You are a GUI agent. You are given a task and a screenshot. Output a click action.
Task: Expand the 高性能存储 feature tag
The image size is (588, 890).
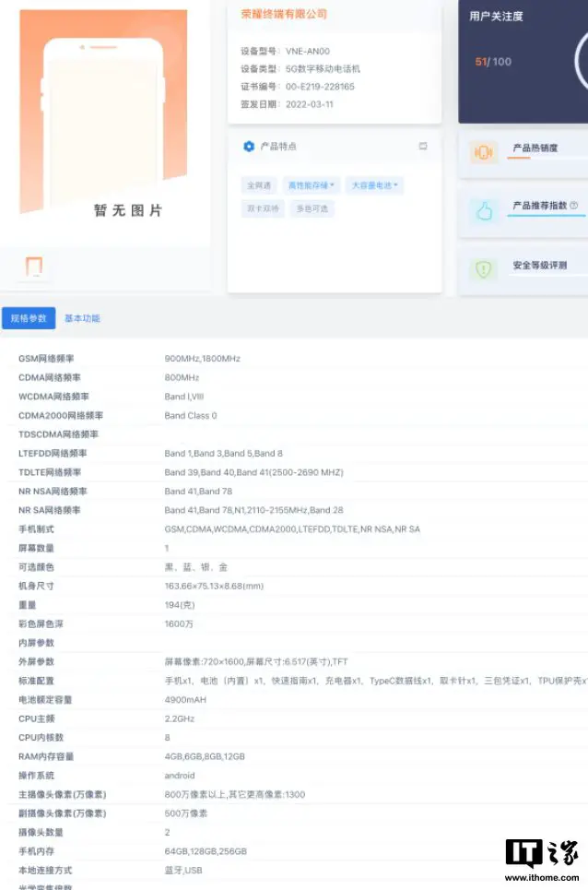(312, 185)
